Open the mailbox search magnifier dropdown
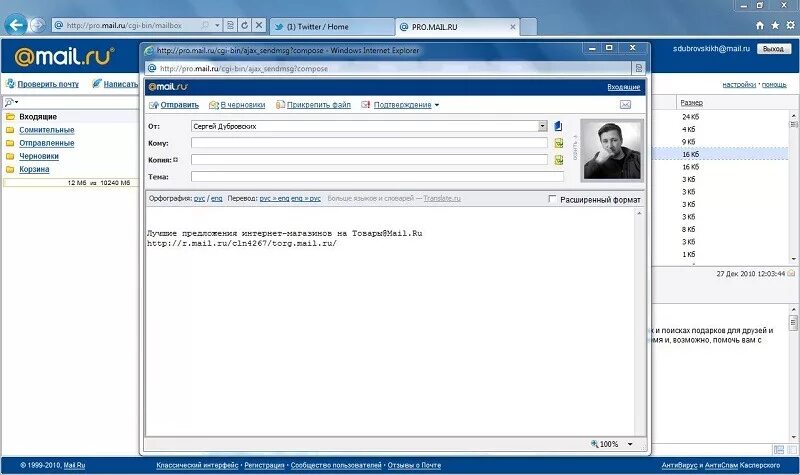 point(11,103)
